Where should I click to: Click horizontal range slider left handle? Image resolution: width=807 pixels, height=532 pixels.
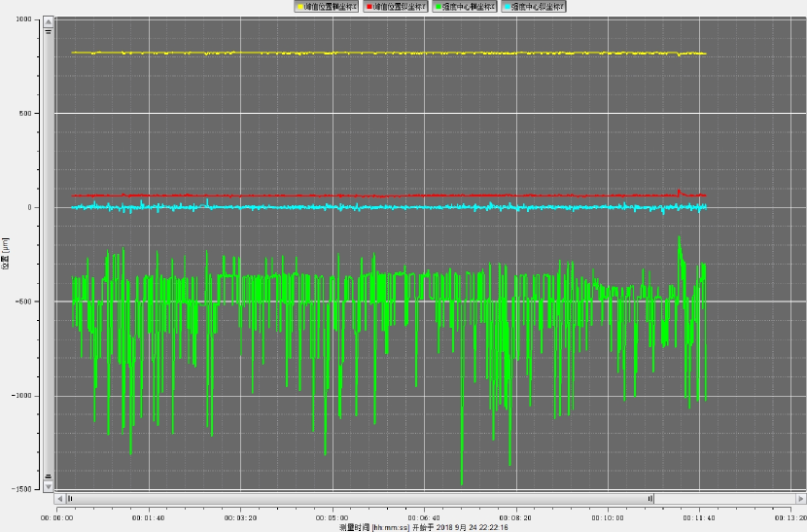point(70,499)
